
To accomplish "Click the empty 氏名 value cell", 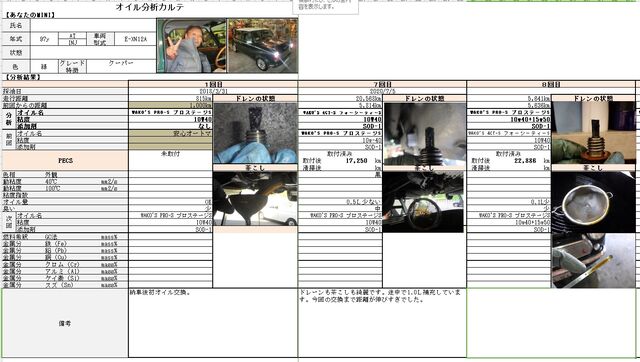I will 93,25.
